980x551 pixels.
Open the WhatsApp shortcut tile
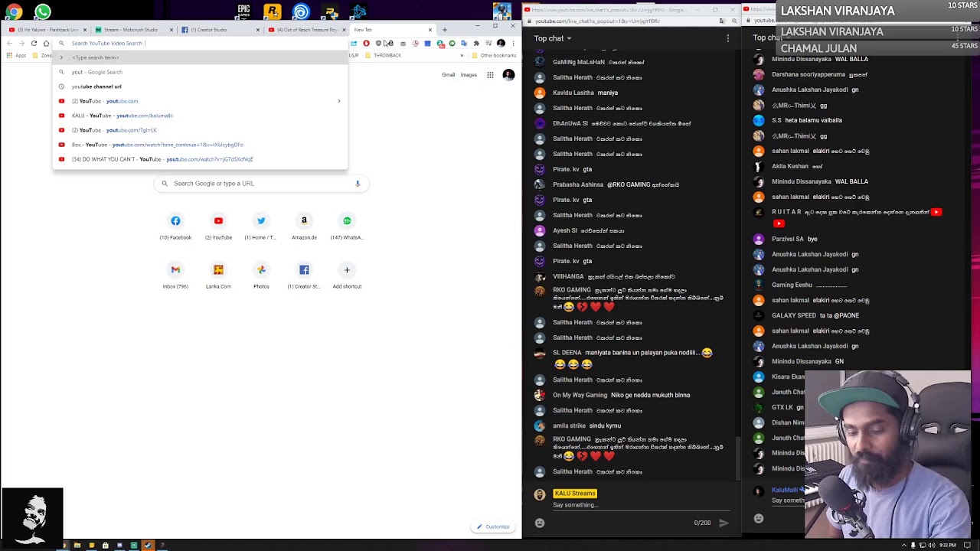pyautogui.click(x=347, y=226)
